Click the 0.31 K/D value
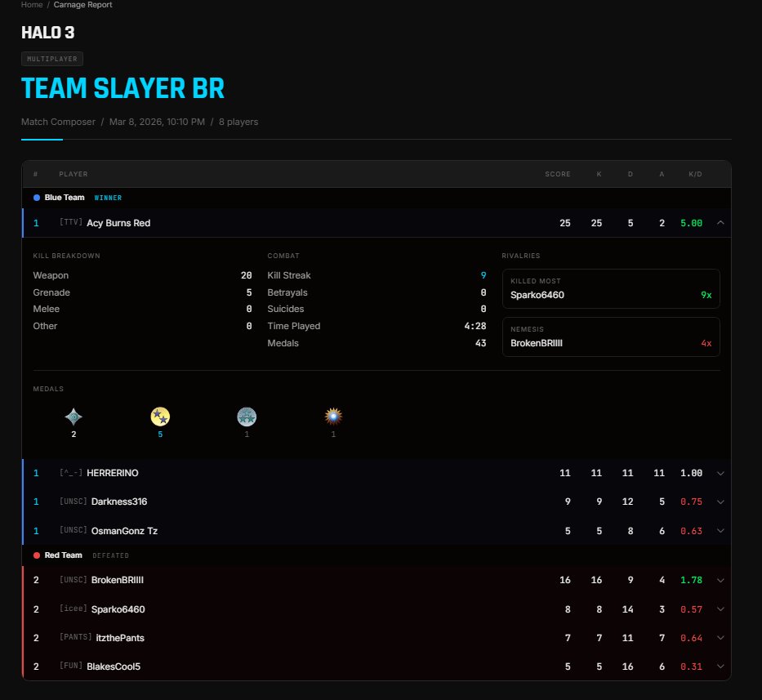 (x=691, y=667)
